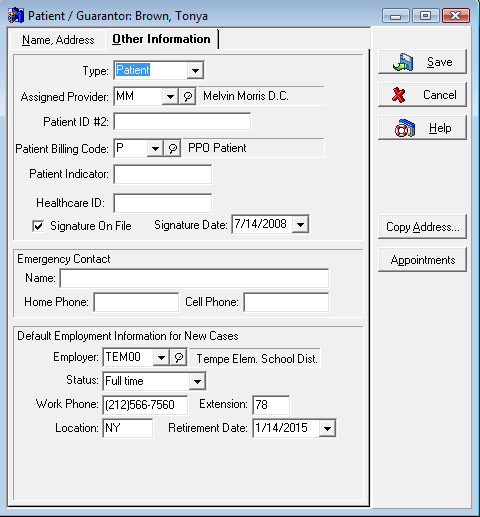Click the lookup icon beside Assigned Provider
The width and height of the screenshot is (480, 517).
tap(188, 97)
